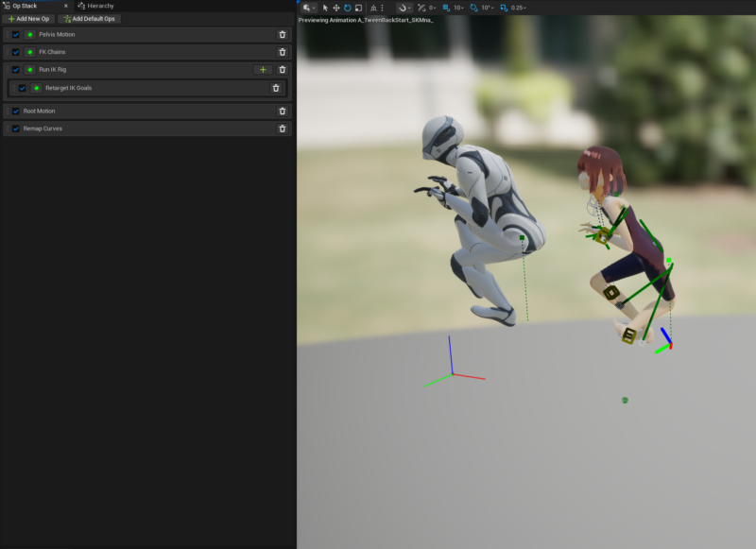The width and height of the screenshot is (756, 549).
Task: Pick the select arrow tool
Action: pyautogui.click(x=325, y=8)
